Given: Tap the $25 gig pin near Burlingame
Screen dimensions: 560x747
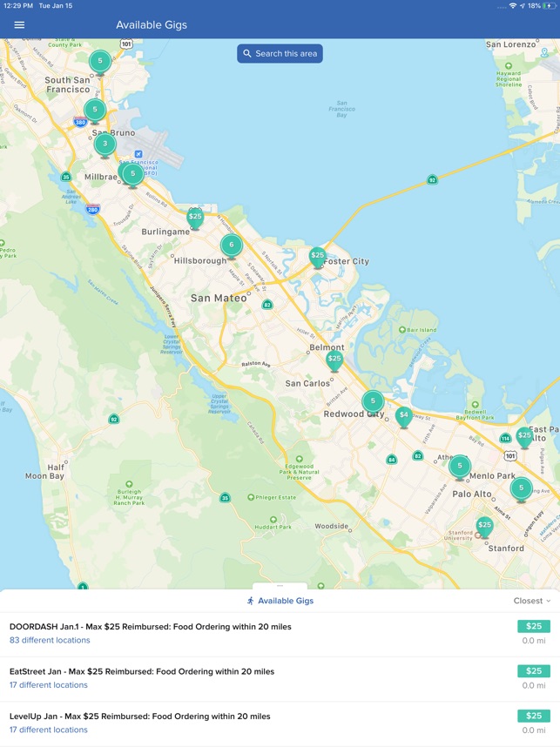Looking at the screenshot, I should click(x=195, y=219).
